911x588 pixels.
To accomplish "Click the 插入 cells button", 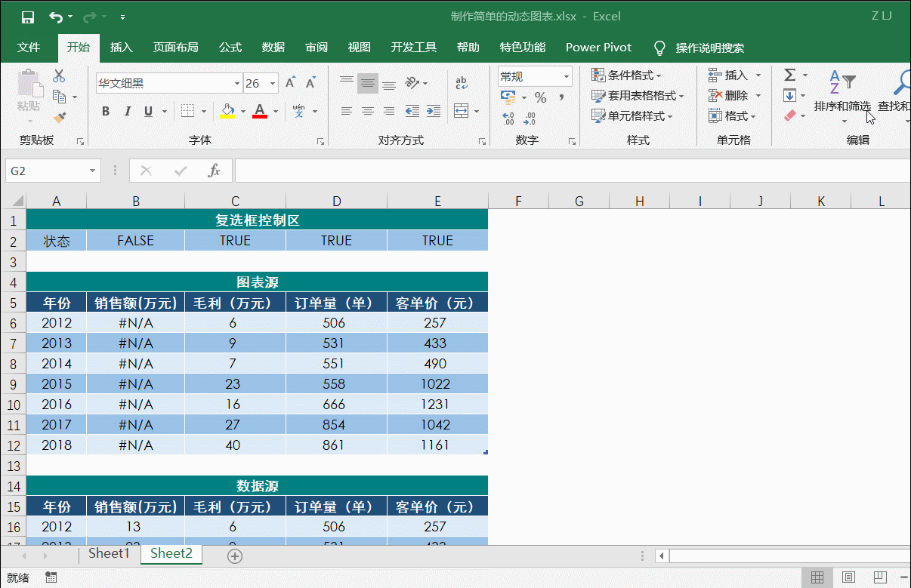I will tap(728, 75).
